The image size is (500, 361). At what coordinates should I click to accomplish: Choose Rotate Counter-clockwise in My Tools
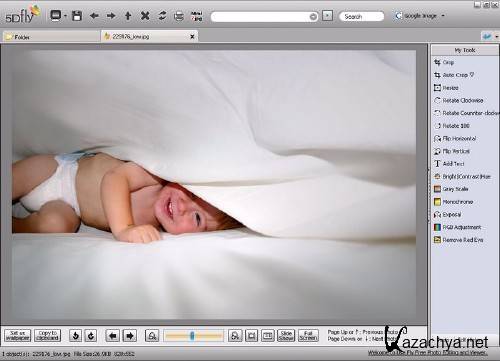click(466, 113)
